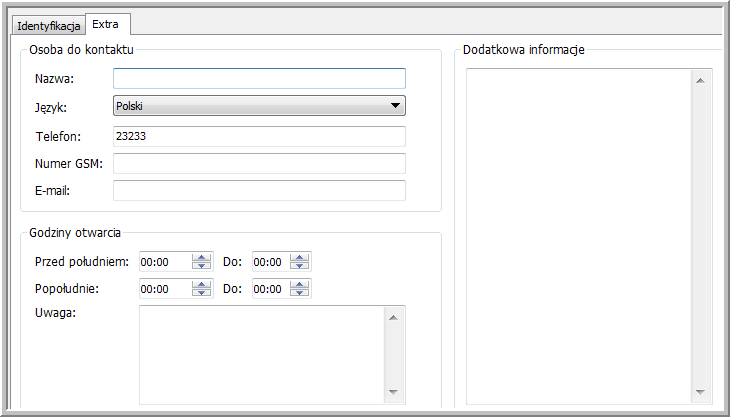Viewport: 730px width, 417px height.
Task: Decrease the Popołudnie start time
Action: click(202, 293)
